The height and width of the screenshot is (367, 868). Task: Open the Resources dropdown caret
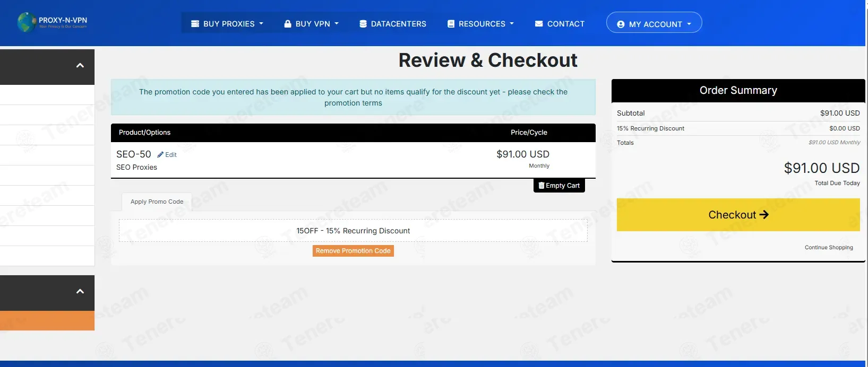tap(512, 24)
